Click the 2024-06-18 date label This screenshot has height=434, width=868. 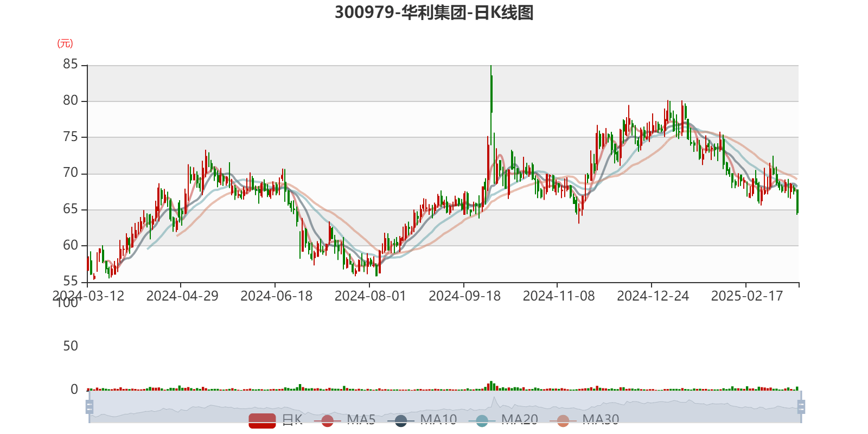(x=277, y=296)
